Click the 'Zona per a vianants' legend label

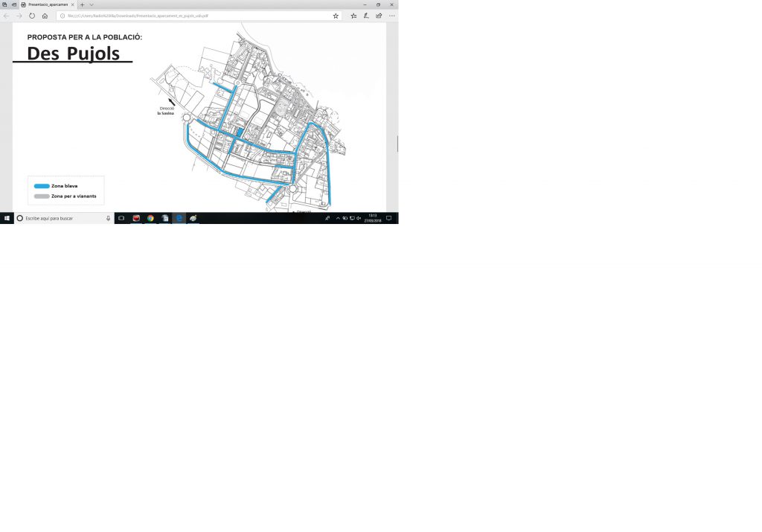coord(74,196)
